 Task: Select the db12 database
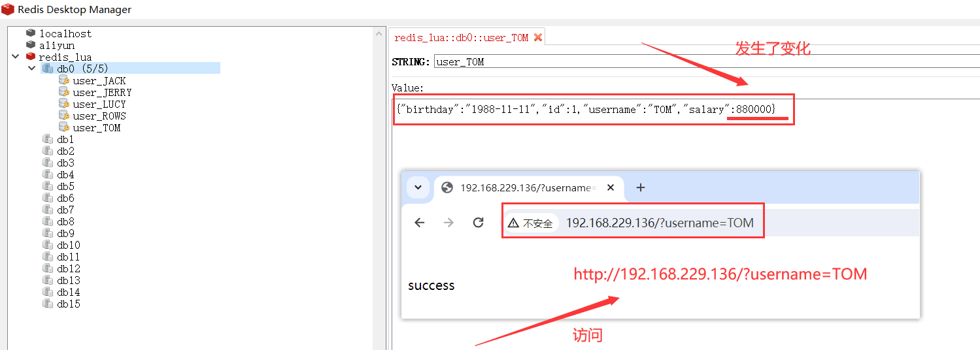69,269
